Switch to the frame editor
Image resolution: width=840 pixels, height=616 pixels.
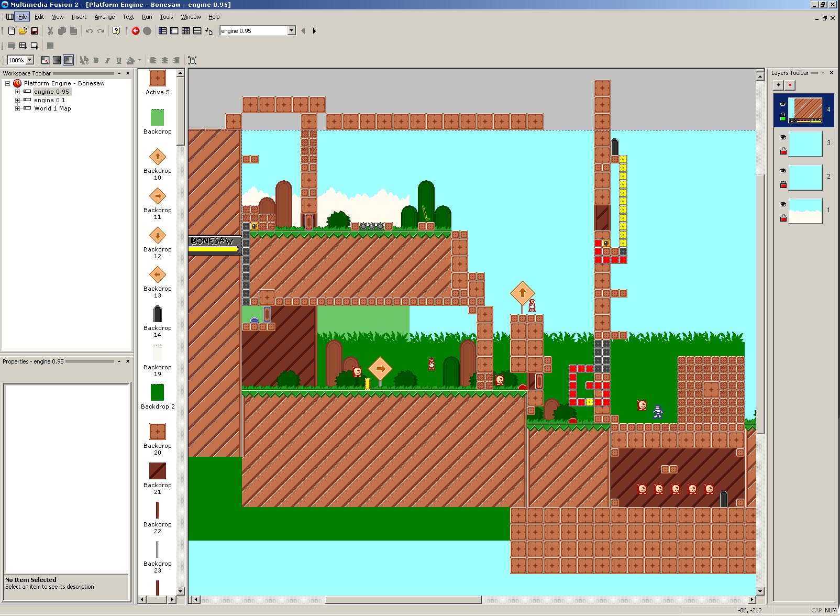(x=174, y=31)
